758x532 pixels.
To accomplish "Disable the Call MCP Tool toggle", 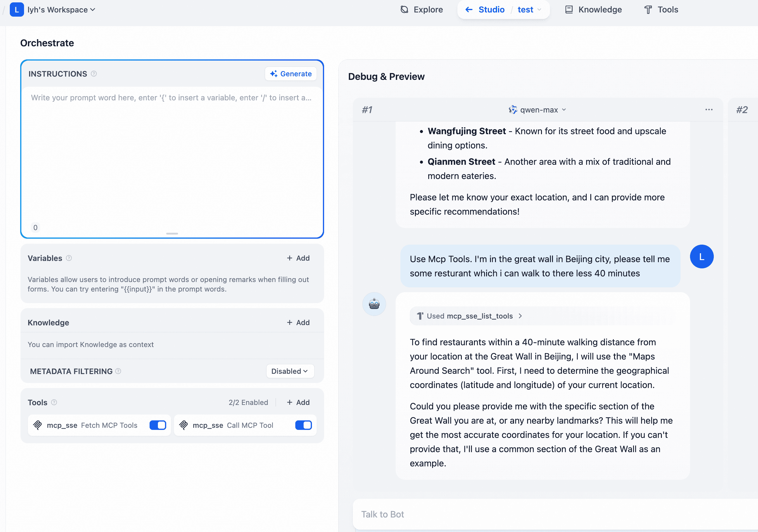I will point(303,425).
